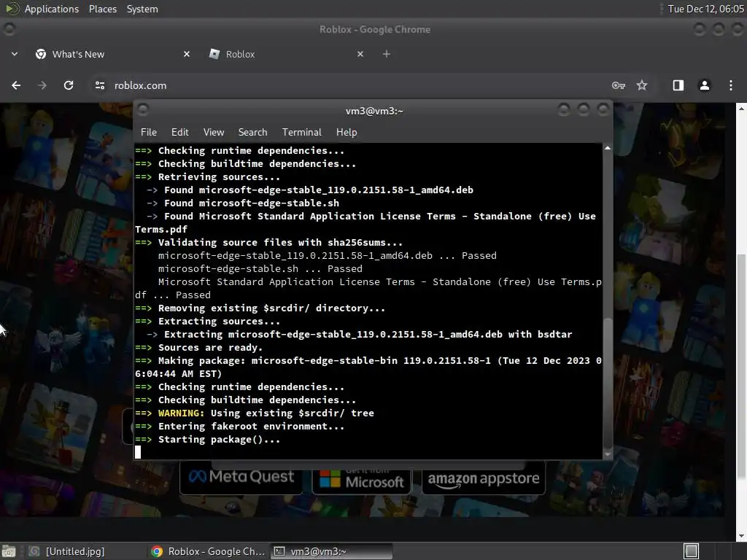Click 'Removing existing $srcdir/ directory...' line

point(260,308)
